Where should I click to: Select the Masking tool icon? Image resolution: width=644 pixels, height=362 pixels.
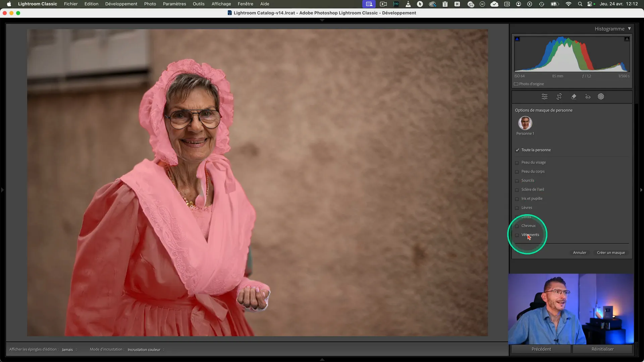pyautogui.click(x=601, y=97)
